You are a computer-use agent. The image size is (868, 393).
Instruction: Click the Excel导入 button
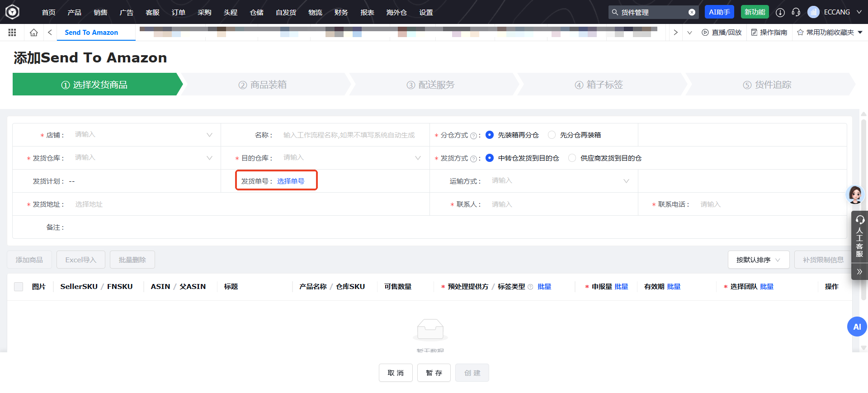pos(81,260)
